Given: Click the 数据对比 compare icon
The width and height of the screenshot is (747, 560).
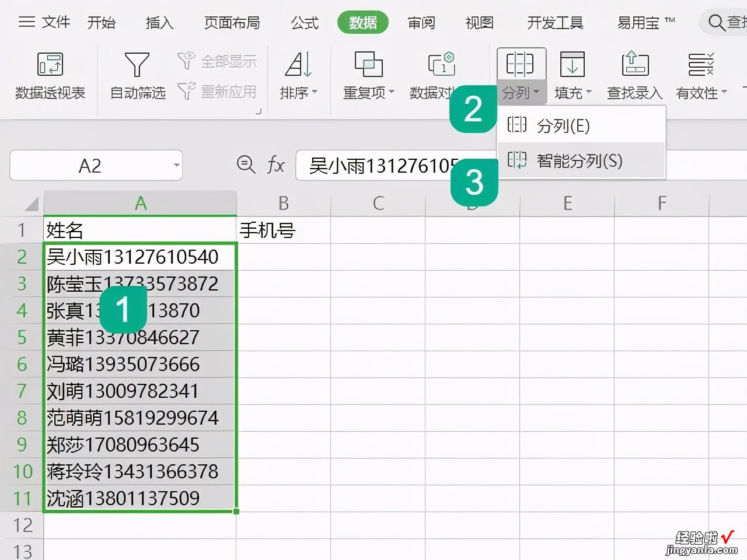Looking at the screenshot, I should click(x=442, y=64).
